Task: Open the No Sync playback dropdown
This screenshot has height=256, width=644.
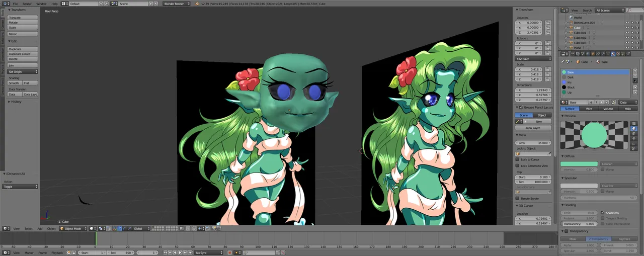Action: [x=209, y=252]
